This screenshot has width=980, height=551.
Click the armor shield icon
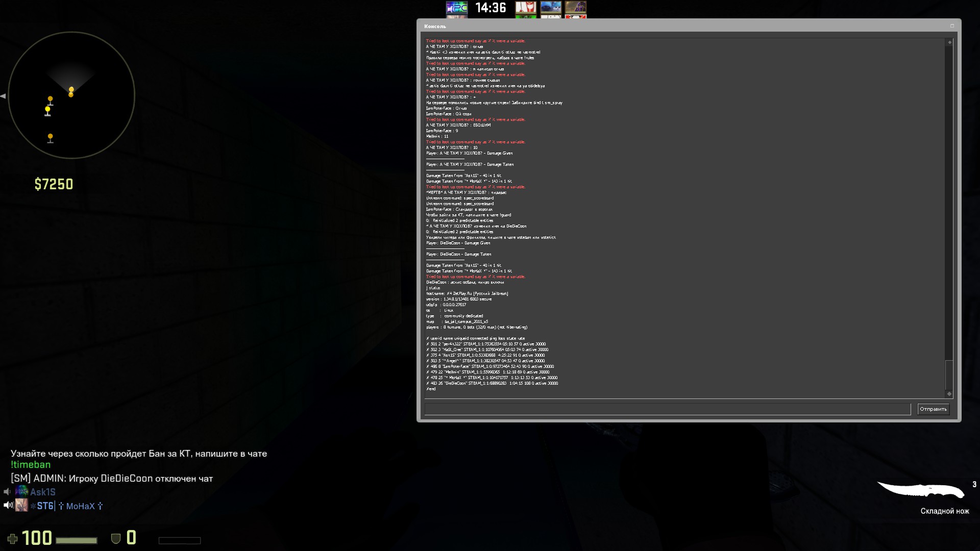(x=116, y=539)
